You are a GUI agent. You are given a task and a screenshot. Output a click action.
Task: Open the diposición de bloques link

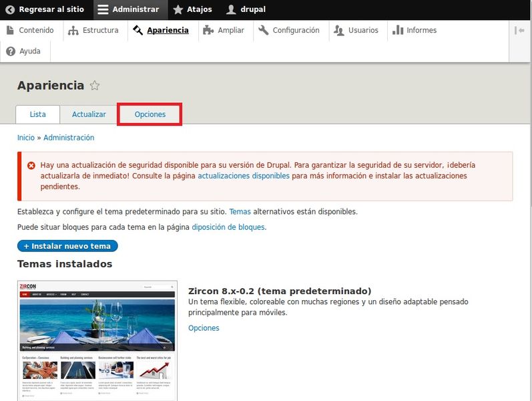click(229, 227)
